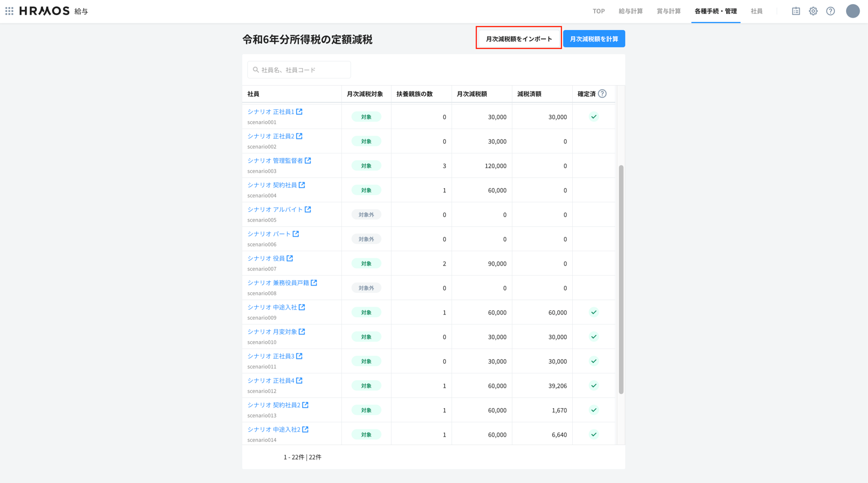Viewport: 868px width, 483px height.
Task: Open the calendar icon in header
Action: [x=796, y=11]
